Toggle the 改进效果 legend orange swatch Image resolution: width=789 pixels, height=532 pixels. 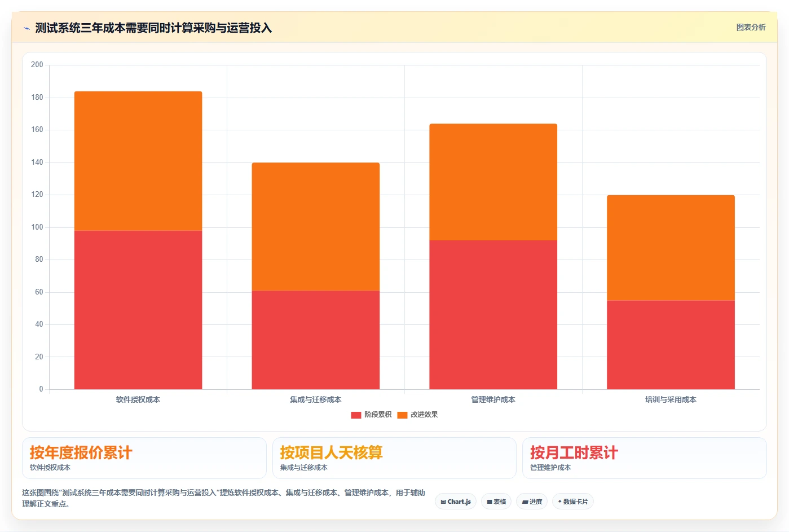pos(402,415)
